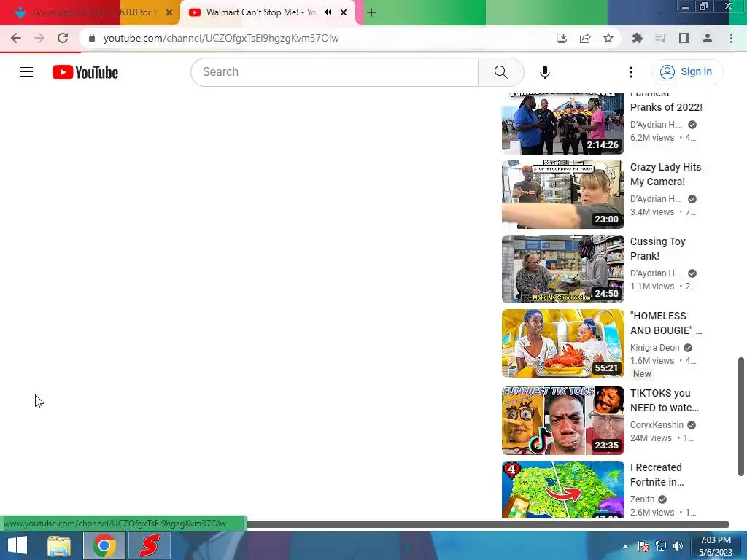Open the system volume icon in tray
The image size is (747, 560).
pyautogui.click(x=678, y=546)
